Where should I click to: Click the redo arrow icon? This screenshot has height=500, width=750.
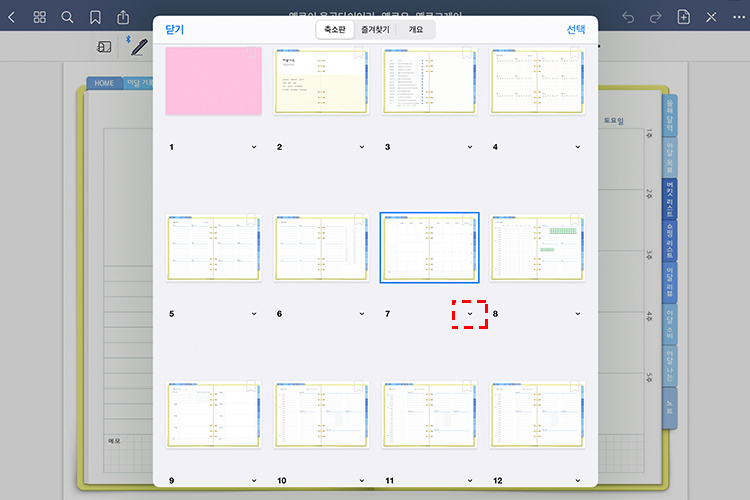coord(655,18)
